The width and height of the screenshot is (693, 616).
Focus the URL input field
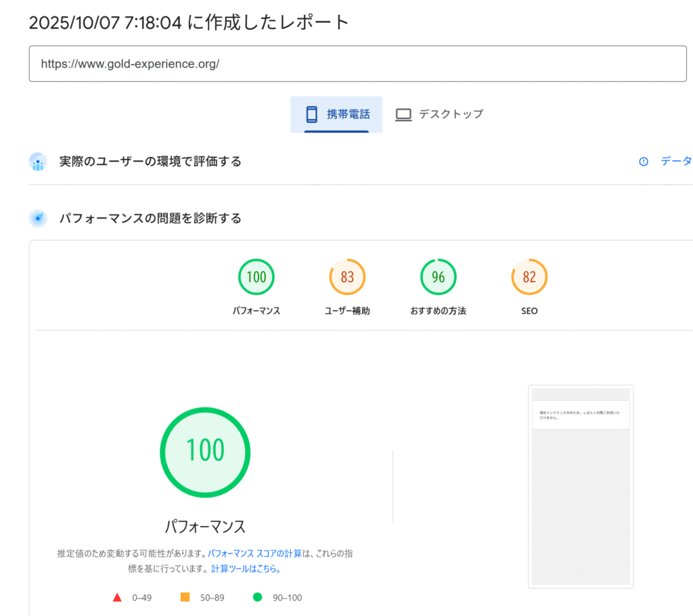click(x=357, y=64)
